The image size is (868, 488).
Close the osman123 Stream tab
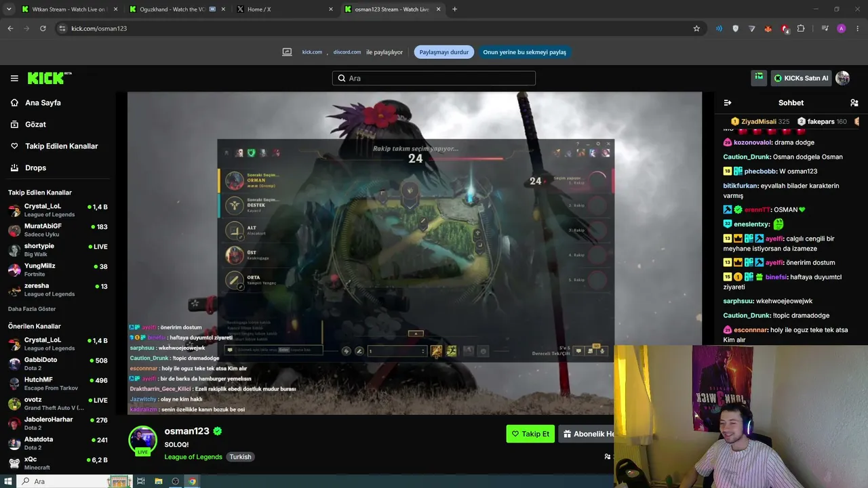[x=439, y=9]
